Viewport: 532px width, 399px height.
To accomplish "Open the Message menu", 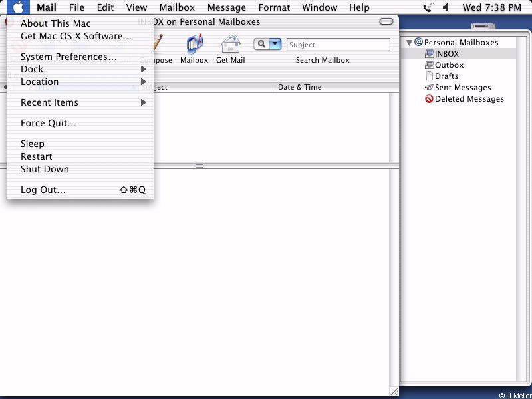I will tap(227, 7).
